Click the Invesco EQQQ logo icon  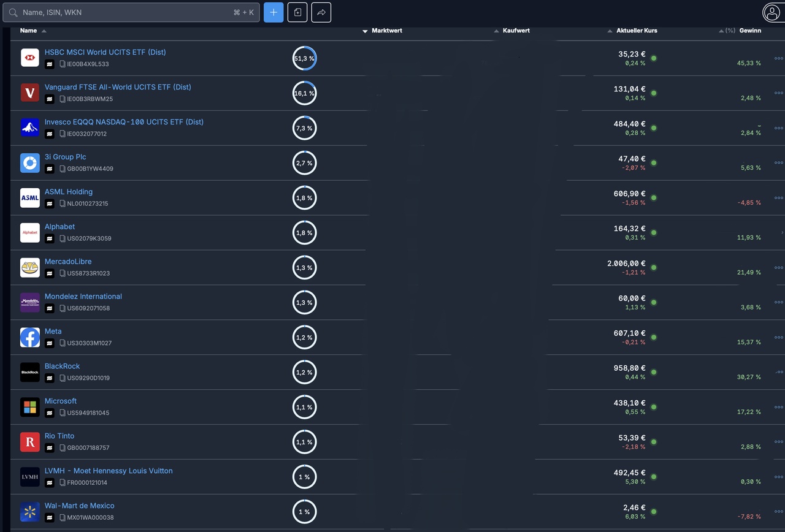point(30,128)
